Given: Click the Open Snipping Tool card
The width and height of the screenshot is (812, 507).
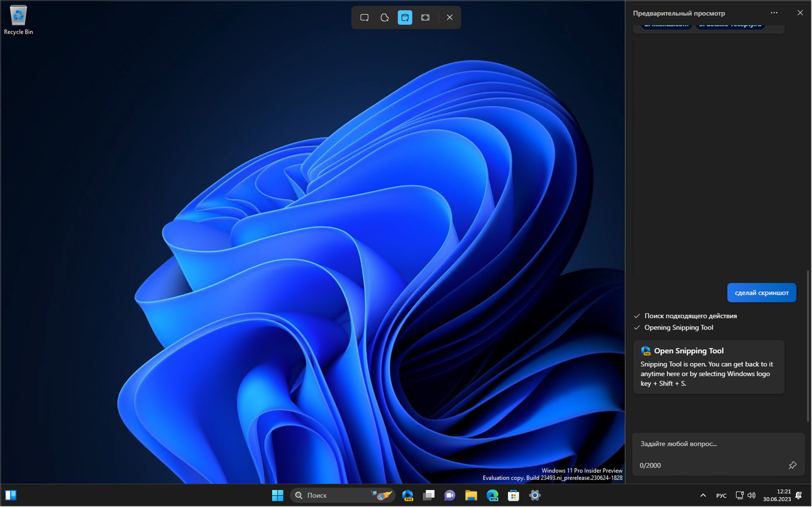Looking at the screenshot, I should [x=708, y=367].
